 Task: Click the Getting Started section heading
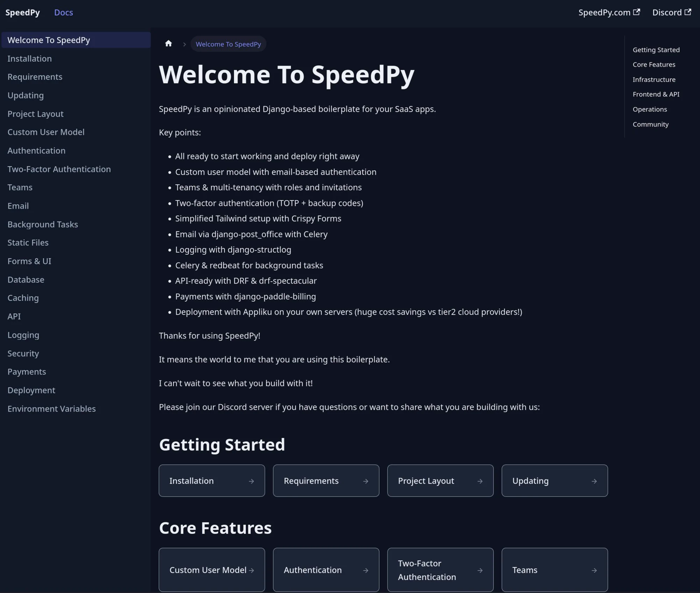coord(222,445)
